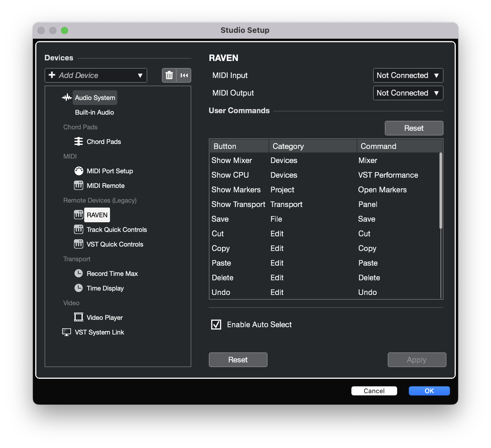
Task: Click the RAVEN device icon
Action: click(x=79, y=215)
